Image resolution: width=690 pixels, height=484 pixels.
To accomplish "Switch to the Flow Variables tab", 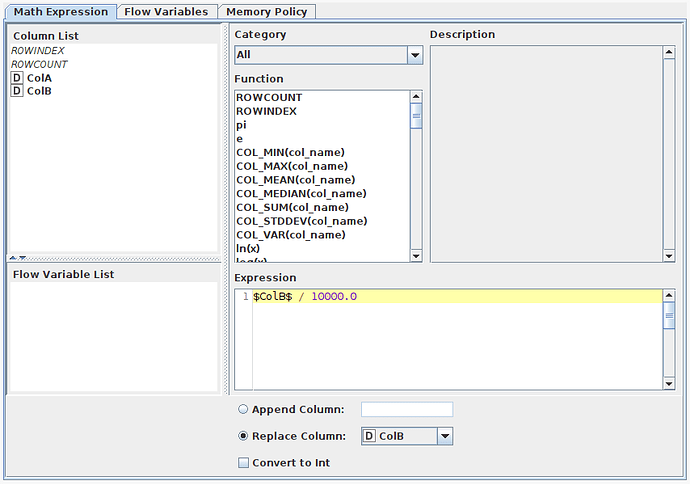I will (166, 11).
